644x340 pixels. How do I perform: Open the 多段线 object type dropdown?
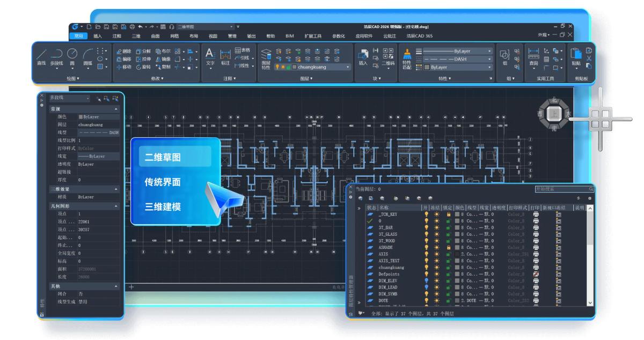coord(70,98)
